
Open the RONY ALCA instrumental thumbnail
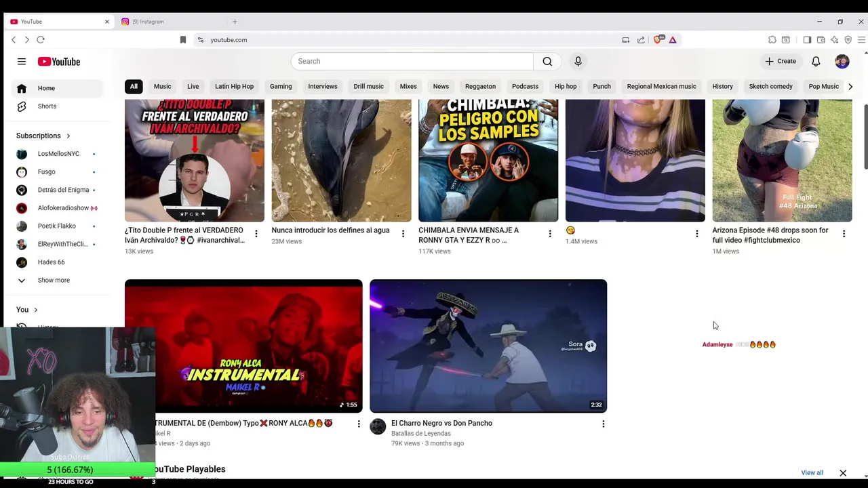243,346
